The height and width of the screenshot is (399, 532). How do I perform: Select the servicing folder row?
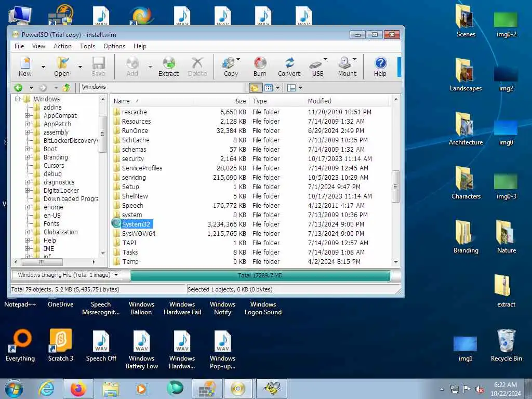pyautogui.click(x=251, y=178)
